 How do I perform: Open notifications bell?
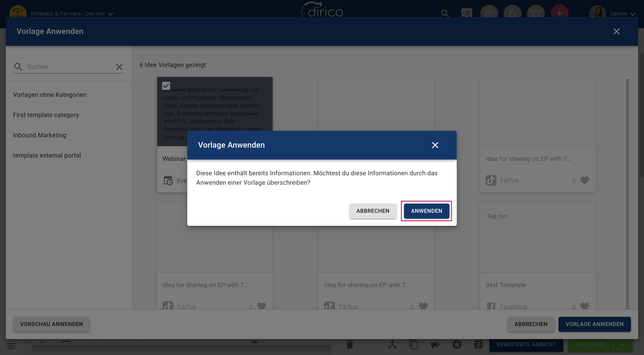pos(512,13)
